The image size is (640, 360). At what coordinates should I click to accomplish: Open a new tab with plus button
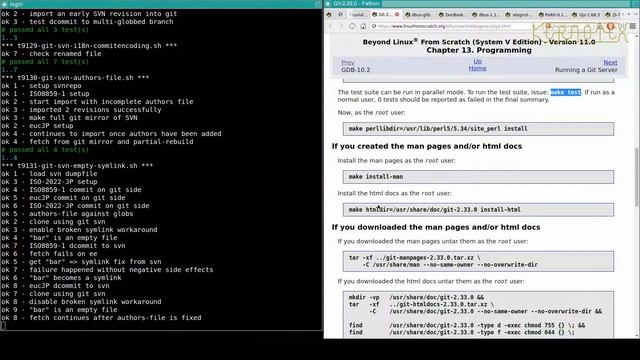tap(629, 14)
